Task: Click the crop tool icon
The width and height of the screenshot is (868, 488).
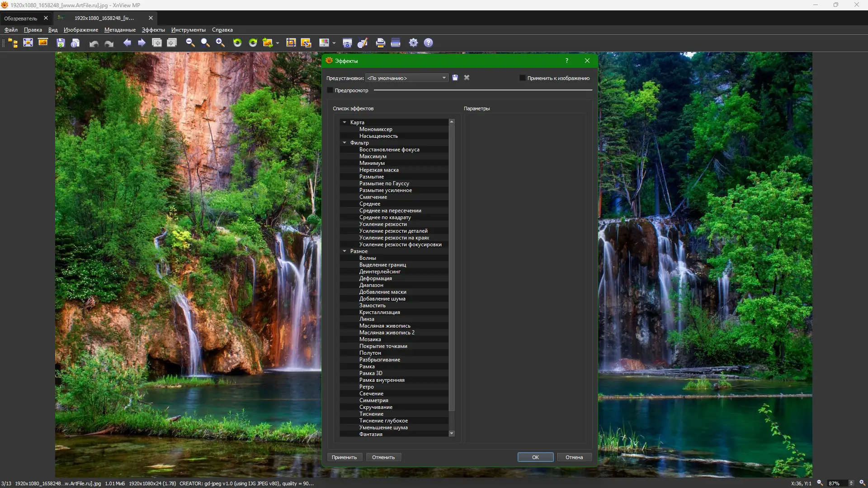Action: 291,42
